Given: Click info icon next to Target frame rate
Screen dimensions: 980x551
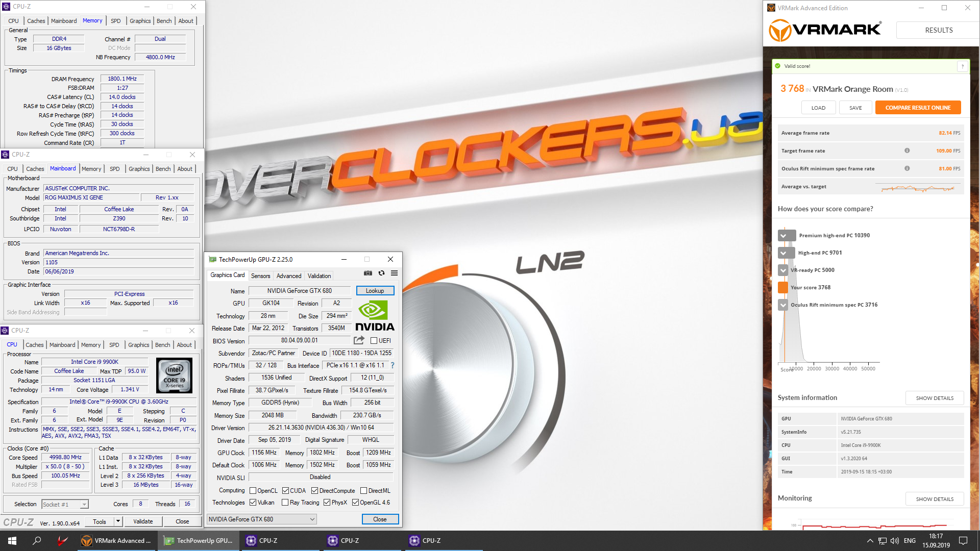Looking at the screenshot, I should click(x=907, y=151).
